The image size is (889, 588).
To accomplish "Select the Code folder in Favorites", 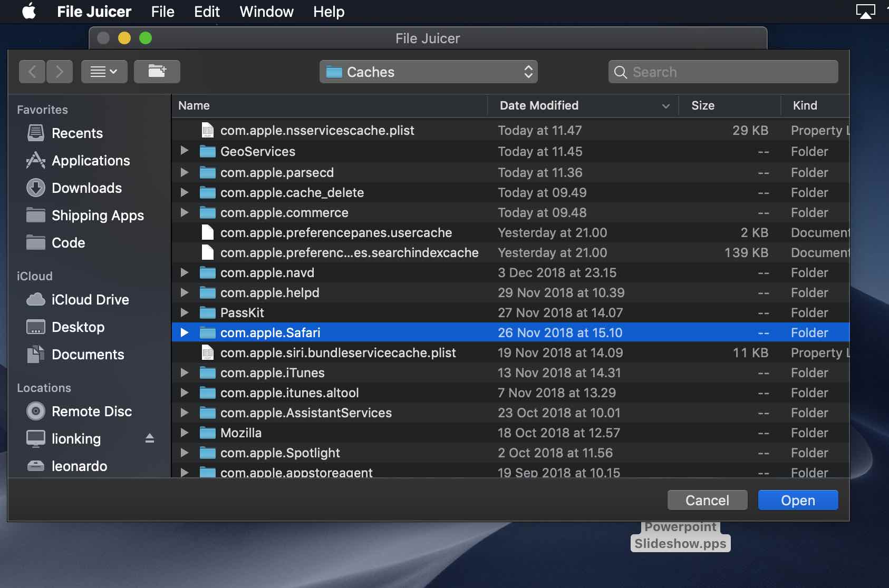I will pos(69,243).
